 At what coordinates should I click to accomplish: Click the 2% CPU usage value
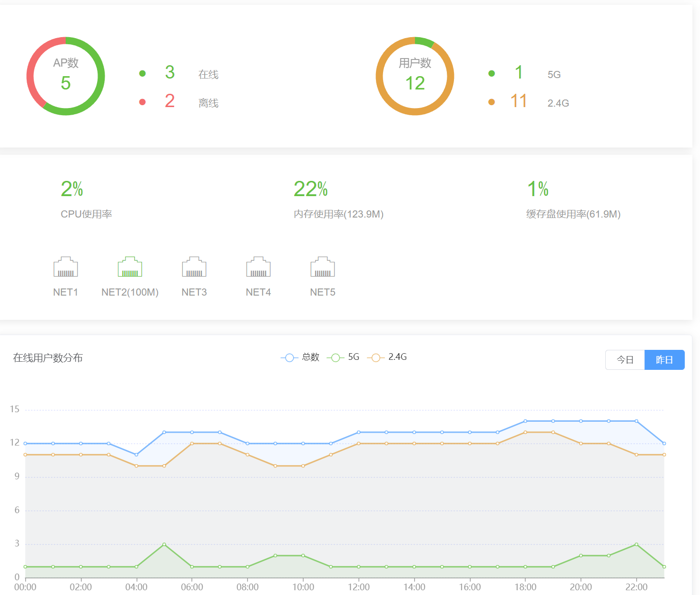pyautogui.click(x=72, y=189)
